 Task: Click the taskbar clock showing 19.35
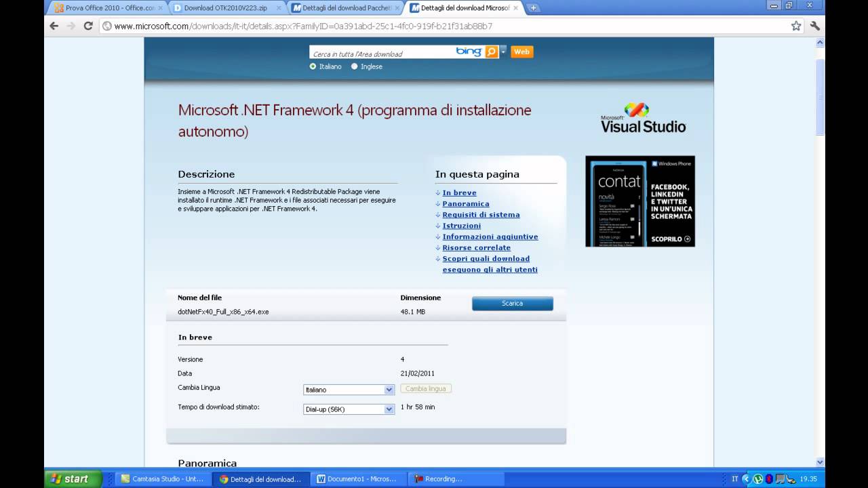tap(808, 479)
